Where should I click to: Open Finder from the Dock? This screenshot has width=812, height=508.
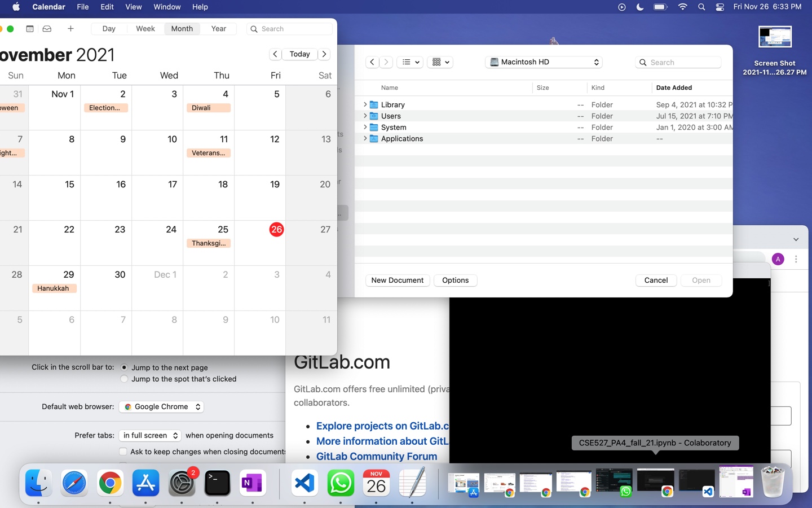point(38,484)
